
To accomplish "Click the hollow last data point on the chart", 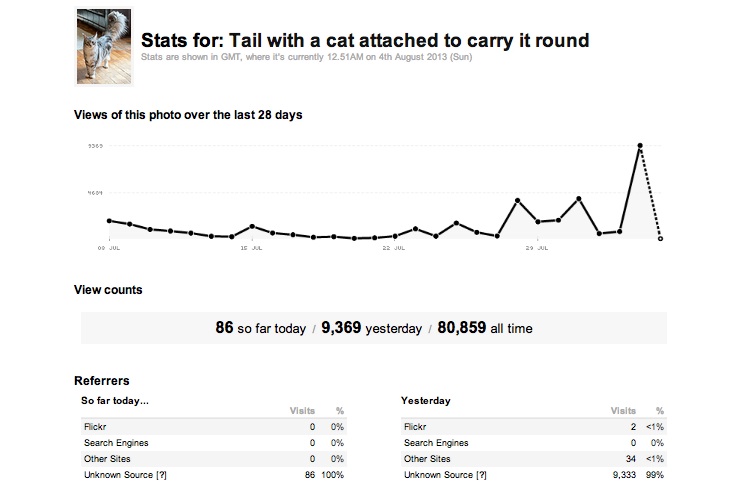I will [x=660, y=239].
